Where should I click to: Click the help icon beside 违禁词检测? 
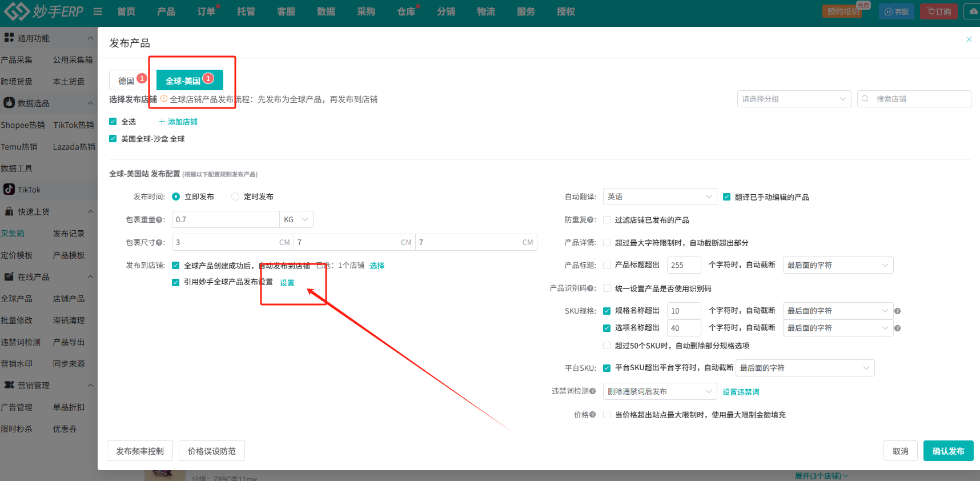pyautogui.click(x=592, y=391)
